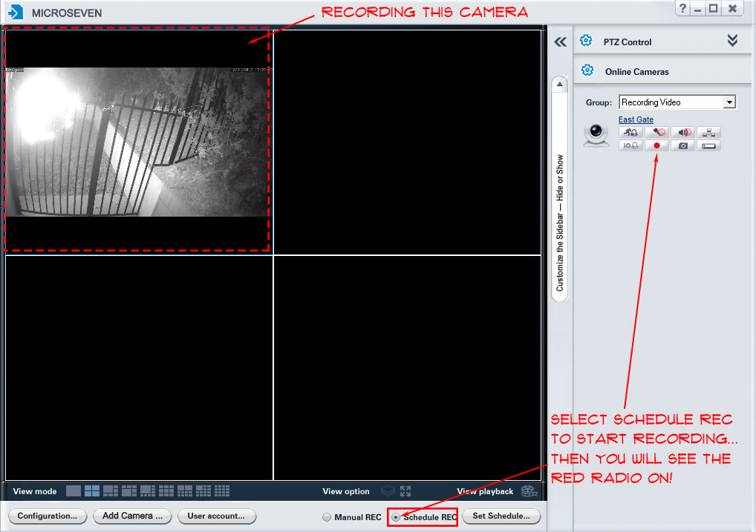Click the IO alarm icon

[x=630, y=145]
